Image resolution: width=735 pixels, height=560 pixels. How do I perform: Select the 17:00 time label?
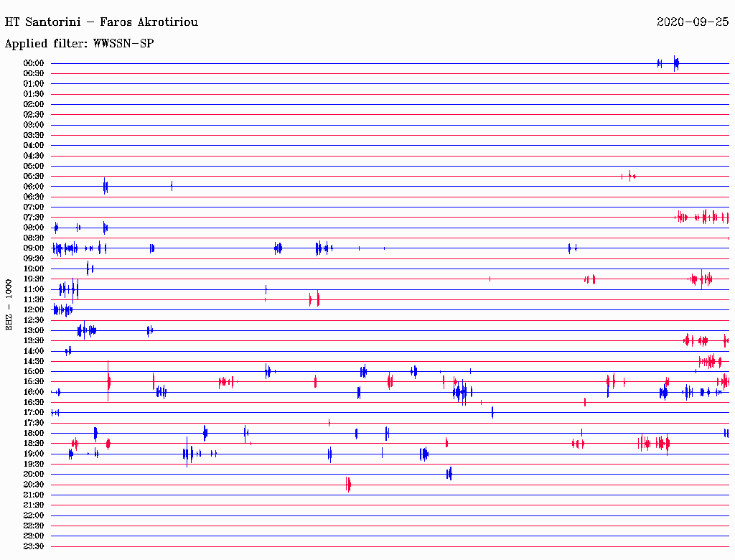coord(34,413)
